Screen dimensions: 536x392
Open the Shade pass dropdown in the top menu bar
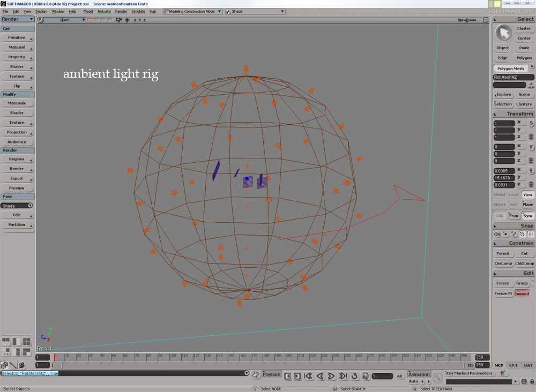(255, 11)
